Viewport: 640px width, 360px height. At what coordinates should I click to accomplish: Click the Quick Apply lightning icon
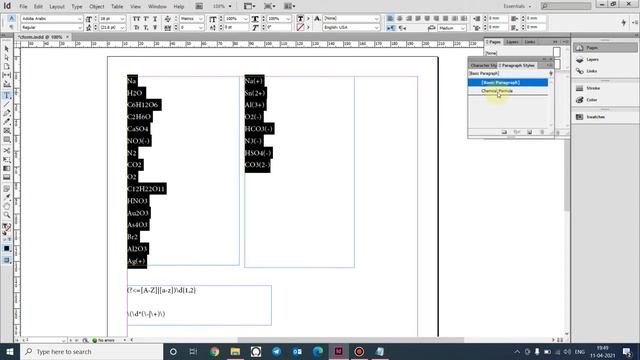coord(623,23)
